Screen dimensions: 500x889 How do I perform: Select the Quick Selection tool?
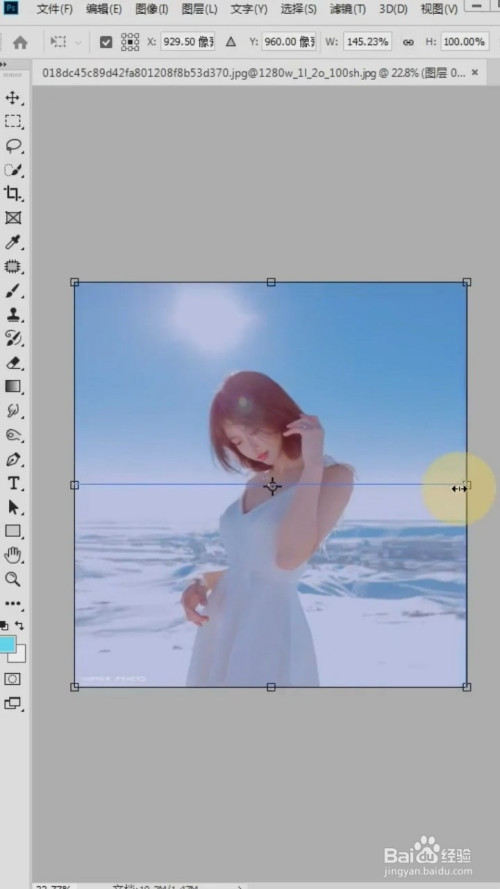click(12, 170)
